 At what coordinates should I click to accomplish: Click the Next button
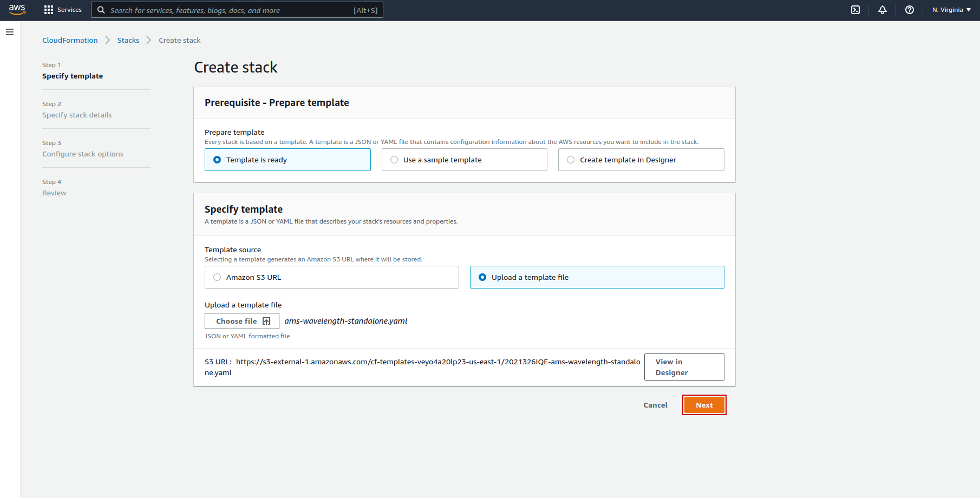point(704,405)
